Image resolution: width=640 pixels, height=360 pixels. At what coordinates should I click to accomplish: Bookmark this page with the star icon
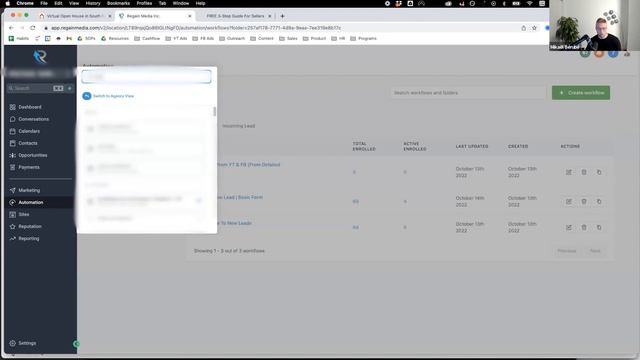click(534, 28)
